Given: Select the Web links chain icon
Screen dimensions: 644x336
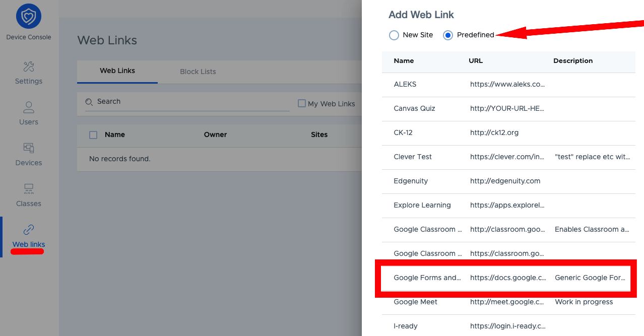Looking at the screenshot, I should [29, 230].
